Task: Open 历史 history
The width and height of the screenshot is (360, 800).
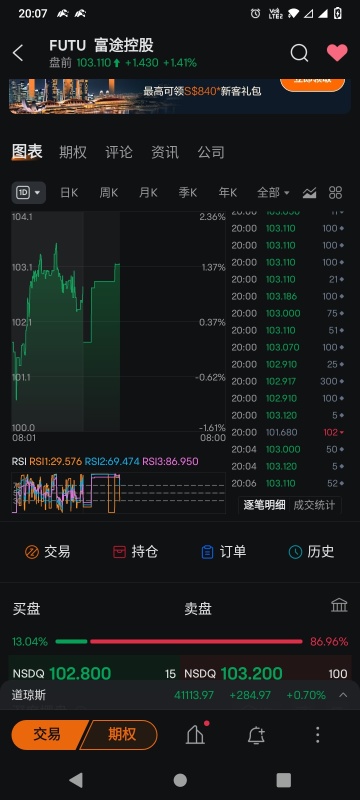Action: (x=311, y=552)
